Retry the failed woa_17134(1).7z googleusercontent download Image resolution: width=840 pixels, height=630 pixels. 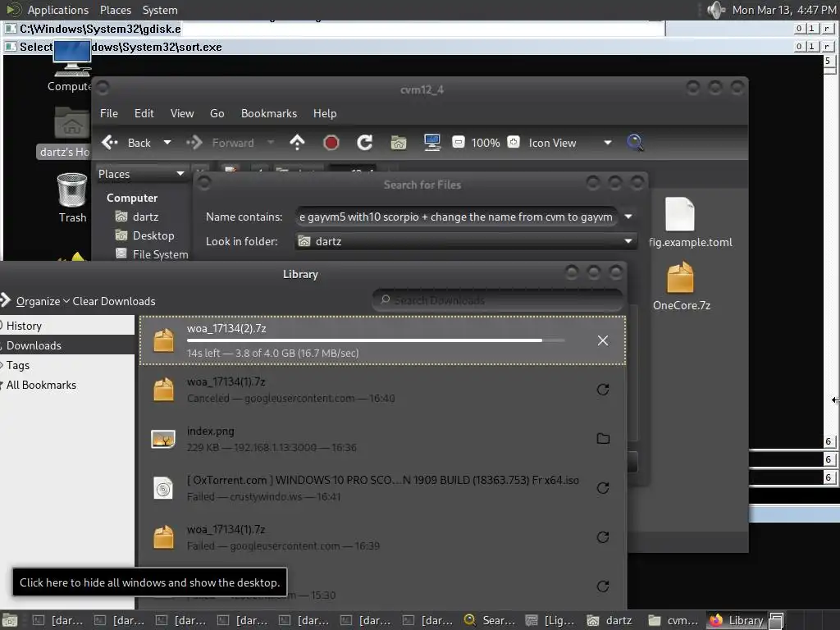click(x=603, y=537)
